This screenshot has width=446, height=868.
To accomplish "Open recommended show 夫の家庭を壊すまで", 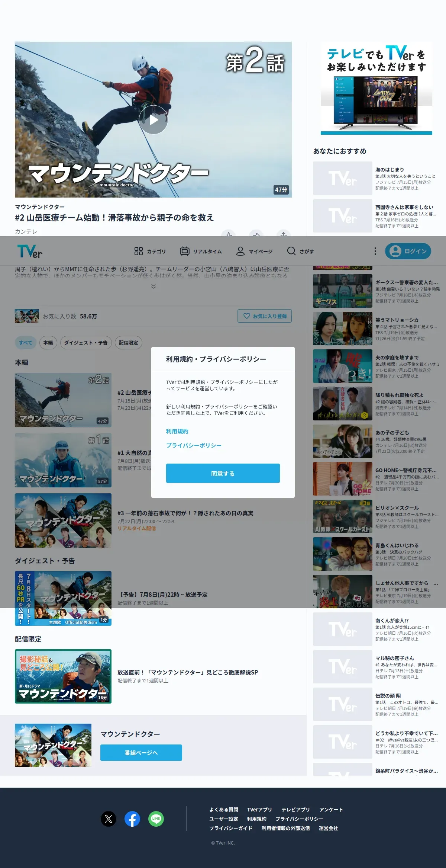I will tap(376, 366).
